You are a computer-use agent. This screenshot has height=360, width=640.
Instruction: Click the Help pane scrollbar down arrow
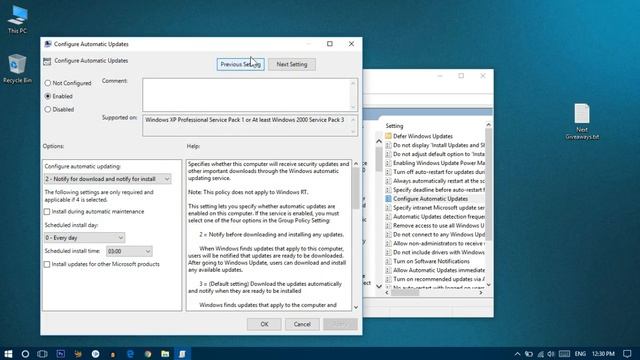click(356, 307)
